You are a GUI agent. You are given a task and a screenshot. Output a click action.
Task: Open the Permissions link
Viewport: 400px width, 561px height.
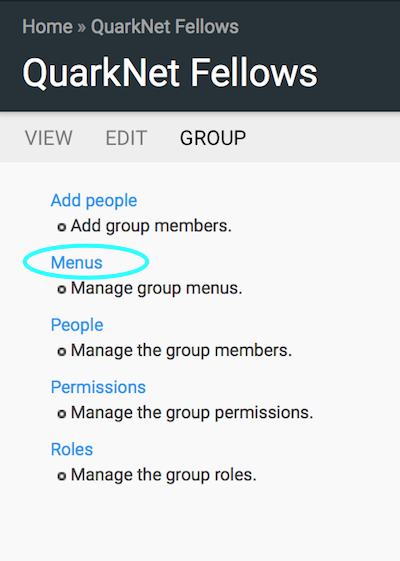pyautogui.click(x=98, y=387)
